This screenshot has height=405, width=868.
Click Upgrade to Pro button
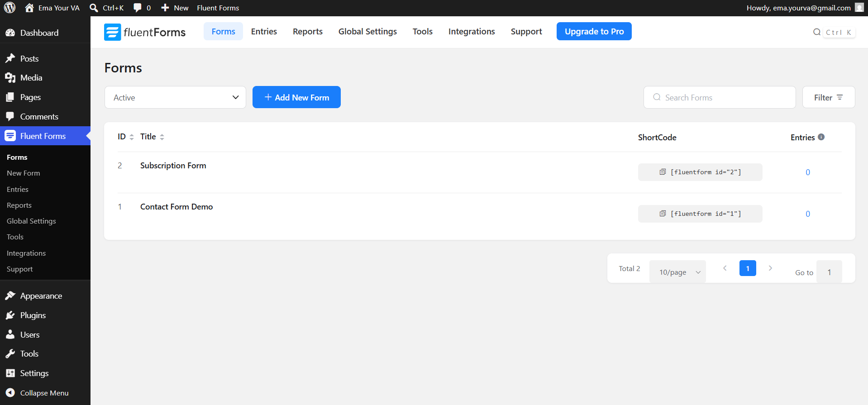point(594,31)
